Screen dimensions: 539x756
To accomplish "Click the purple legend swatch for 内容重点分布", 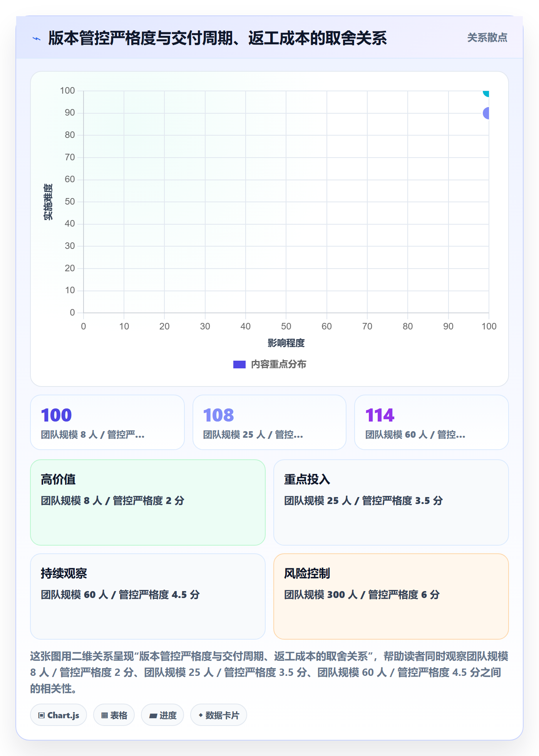I will point(239,365).
